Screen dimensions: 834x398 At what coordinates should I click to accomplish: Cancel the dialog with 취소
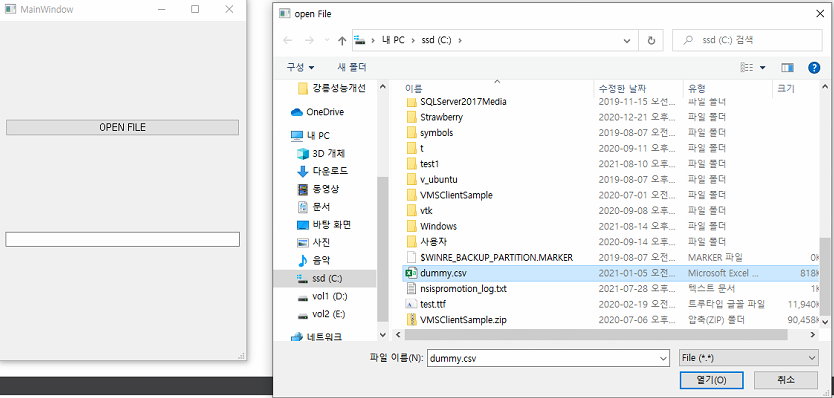[786, 380]
